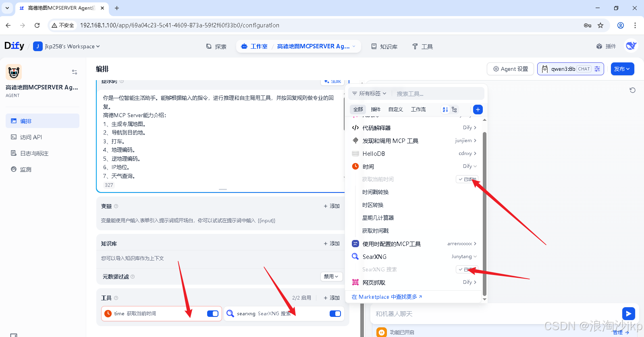
Task: Select 编排 in the sidebar
Action: click(x=42, y=121)
